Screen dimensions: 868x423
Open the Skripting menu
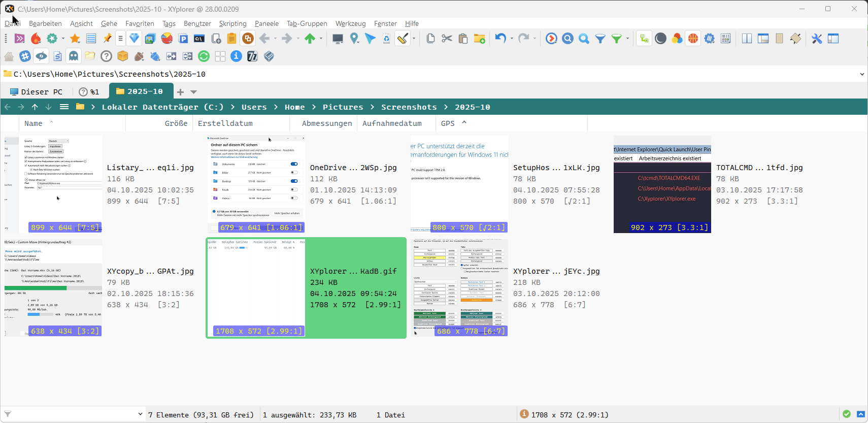coord(232,23)
